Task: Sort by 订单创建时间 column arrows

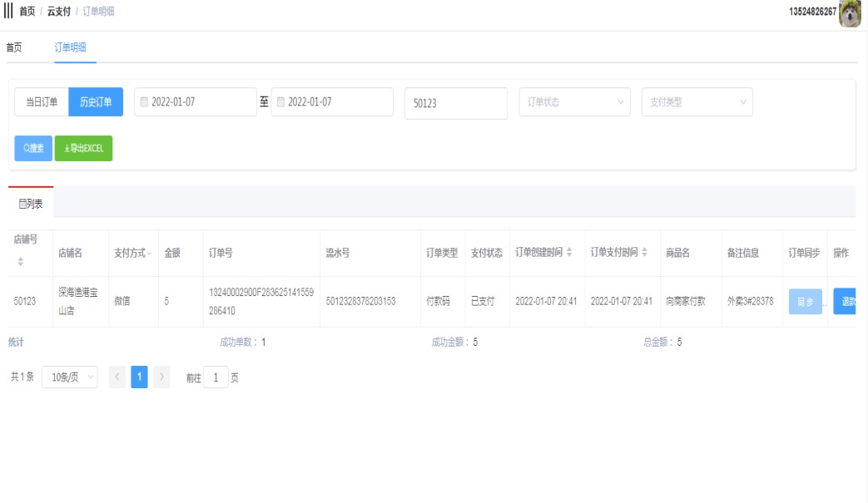Action: [570, 253]
